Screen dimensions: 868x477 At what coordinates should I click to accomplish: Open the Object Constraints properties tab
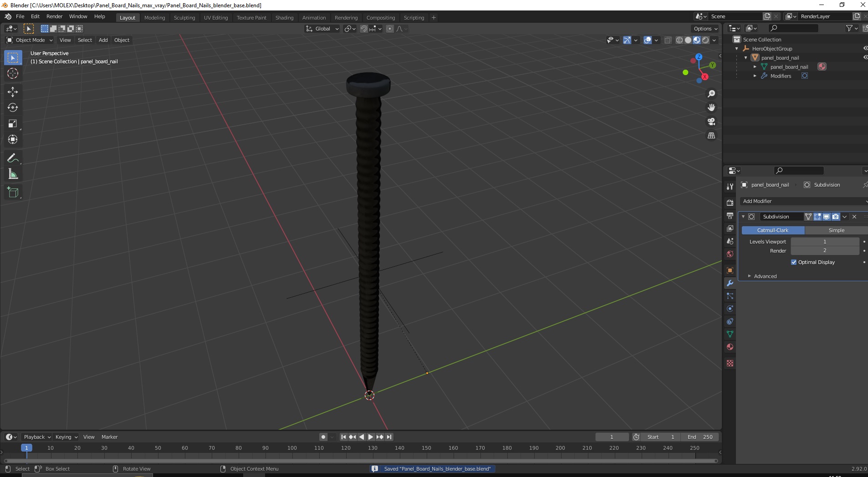[x=730, y=321]
